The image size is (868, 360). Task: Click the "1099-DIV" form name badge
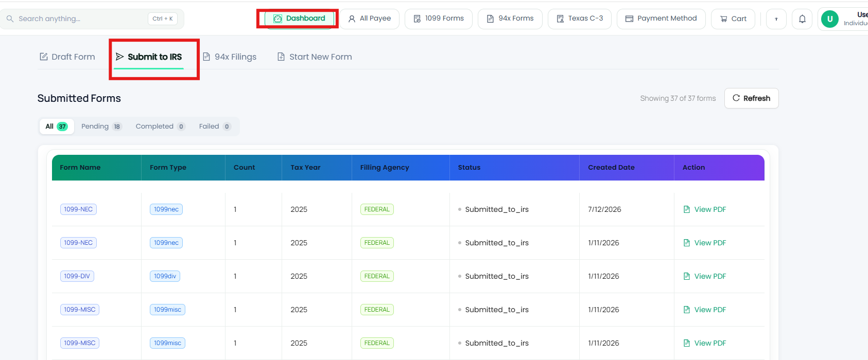point(77,276)
